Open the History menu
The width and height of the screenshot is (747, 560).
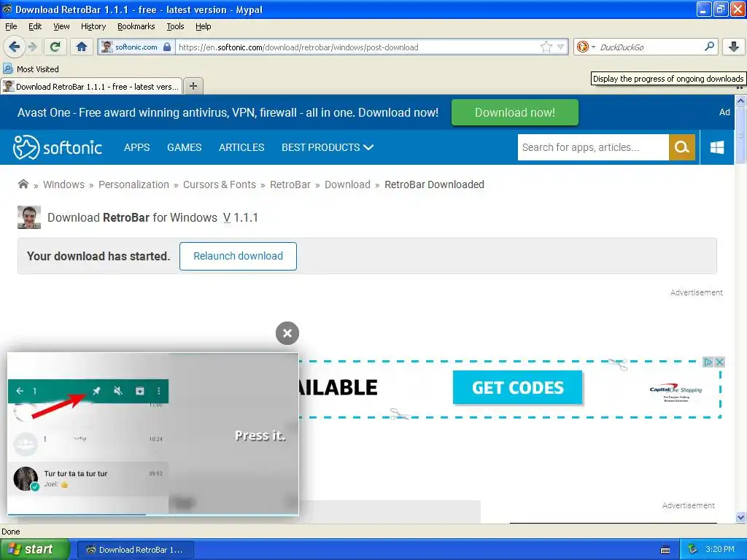(93, 26)
